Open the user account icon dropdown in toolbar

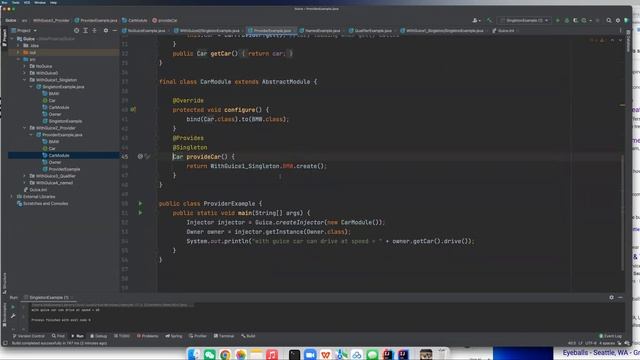pos(476,20)
